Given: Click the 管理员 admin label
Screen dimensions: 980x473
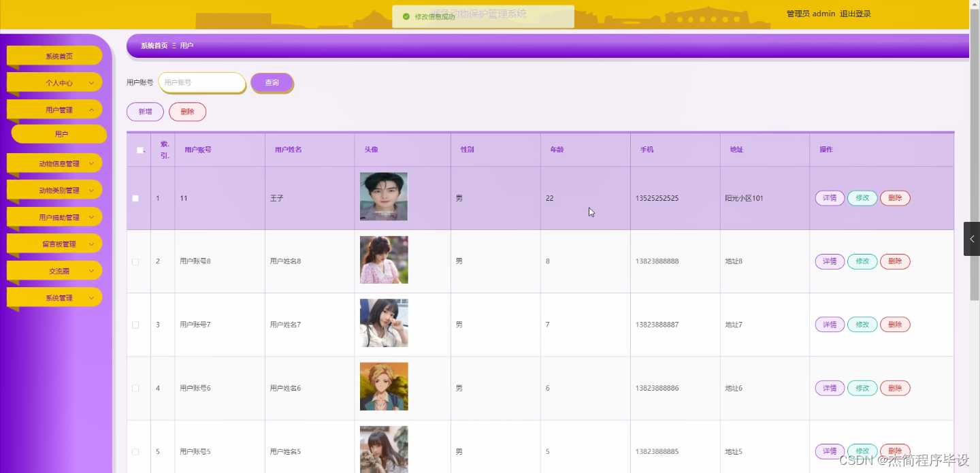Looking at the screenshot, I should coord(811,14).
